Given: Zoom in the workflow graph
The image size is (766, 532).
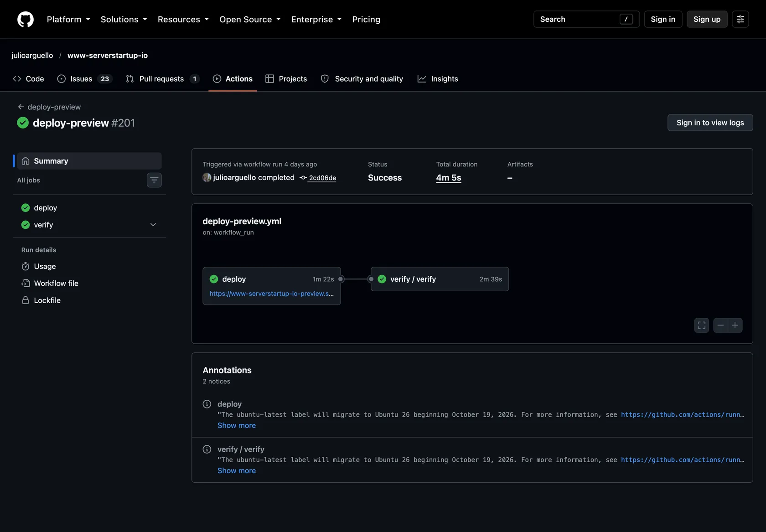Looking at the screenshot, I should pos(735,325).
